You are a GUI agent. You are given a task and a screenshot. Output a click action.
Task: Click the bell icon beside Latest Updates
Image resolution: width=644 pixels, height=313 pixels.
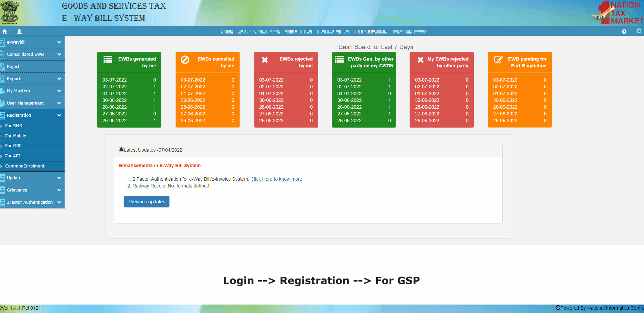click(x=121, y=150)
